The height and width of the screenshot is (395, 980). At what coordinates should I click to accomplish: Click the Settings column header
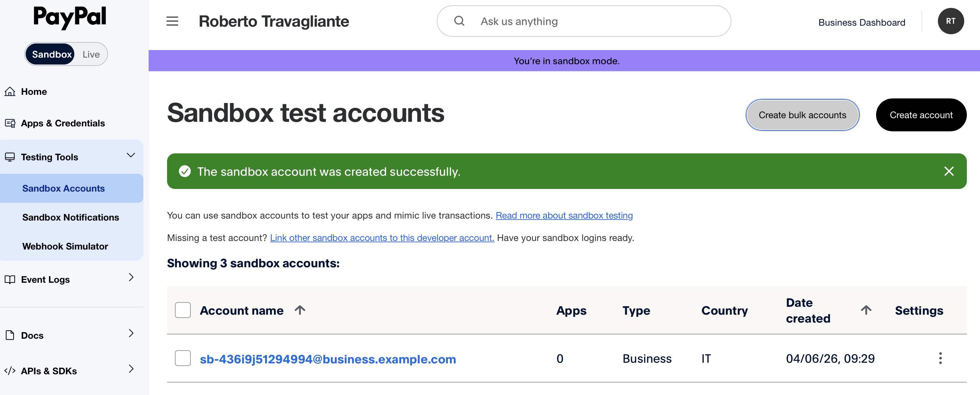[x=919, y=310]
